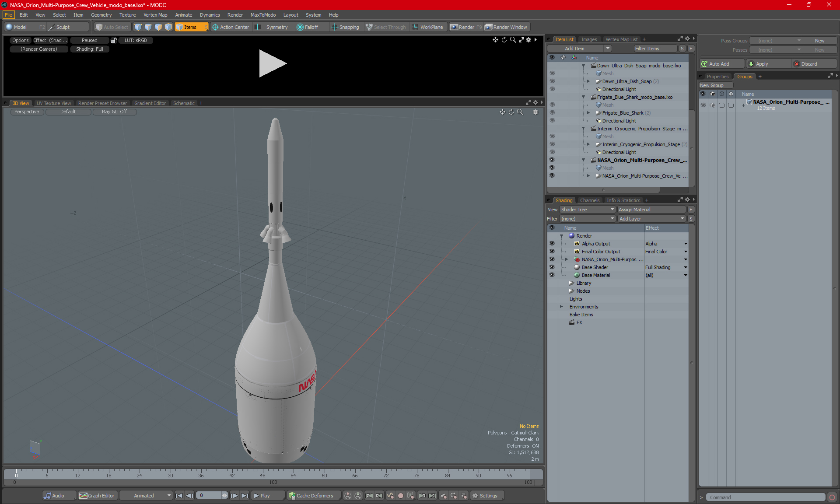Open the Add Layer dropdown

[651, 219]
